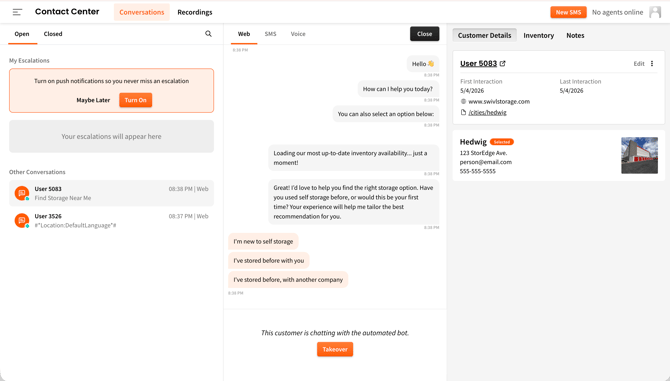The image size is (670, 381).
Task: Switch to the Conversations tab
Action: click(141, 12)
